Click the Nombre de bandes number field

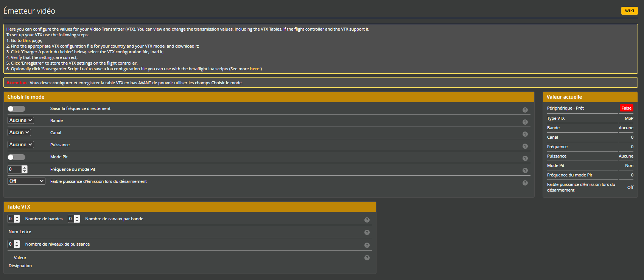click(11, 219)
